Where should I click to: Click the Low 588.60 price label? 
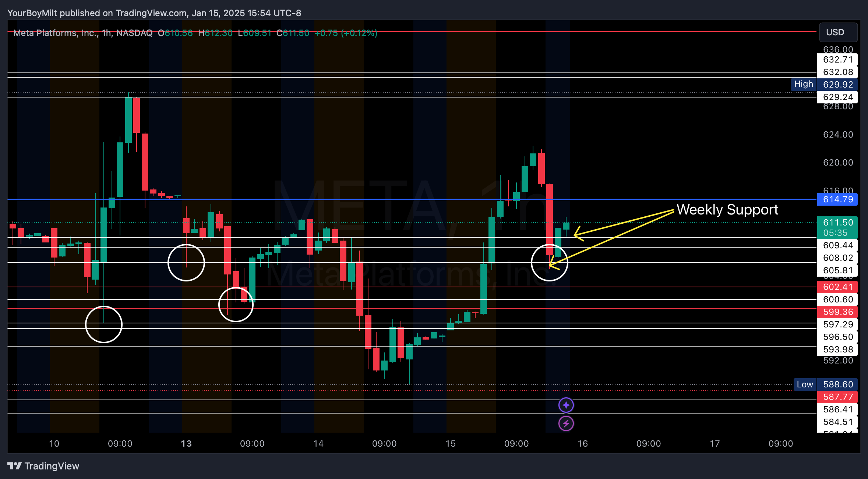coord(837,384)
